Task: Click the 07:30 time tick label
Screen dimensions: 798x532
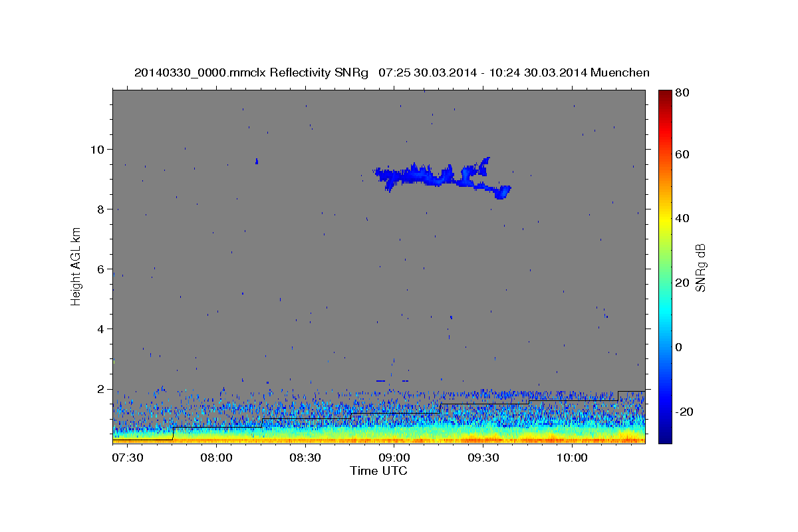Action: [127, 458]
